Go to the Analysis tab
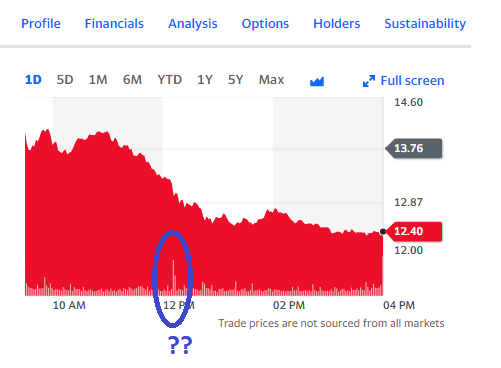This screenshot has width=501, height=368. pos(193,24)
